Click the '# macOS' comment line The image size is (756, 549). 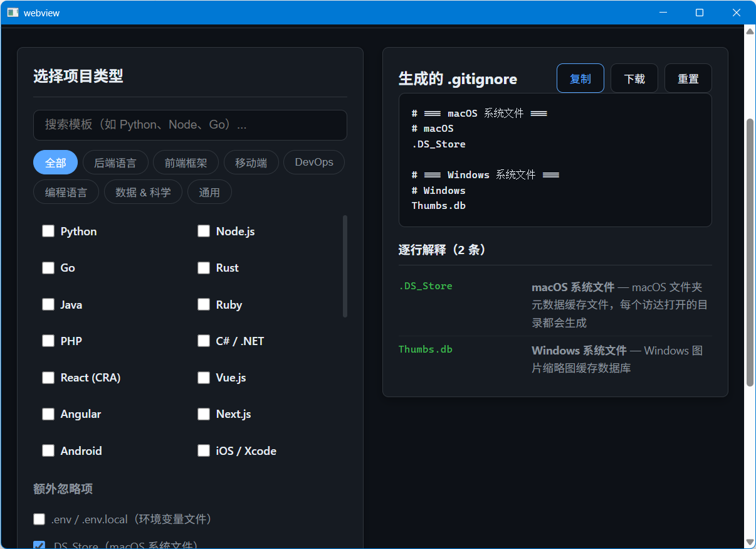click(433, 128)
